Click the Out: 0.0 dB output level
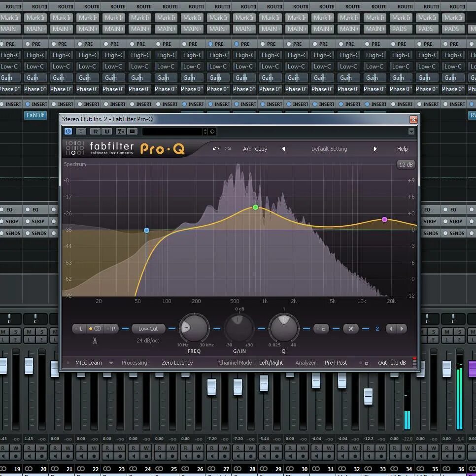Screen dimensions: 476x476 tap(392, 363)
